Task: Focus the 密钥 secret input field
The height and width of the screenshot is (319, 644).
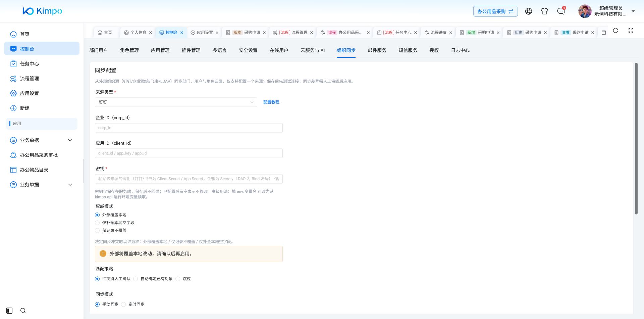Action: (x=189, y=179)
